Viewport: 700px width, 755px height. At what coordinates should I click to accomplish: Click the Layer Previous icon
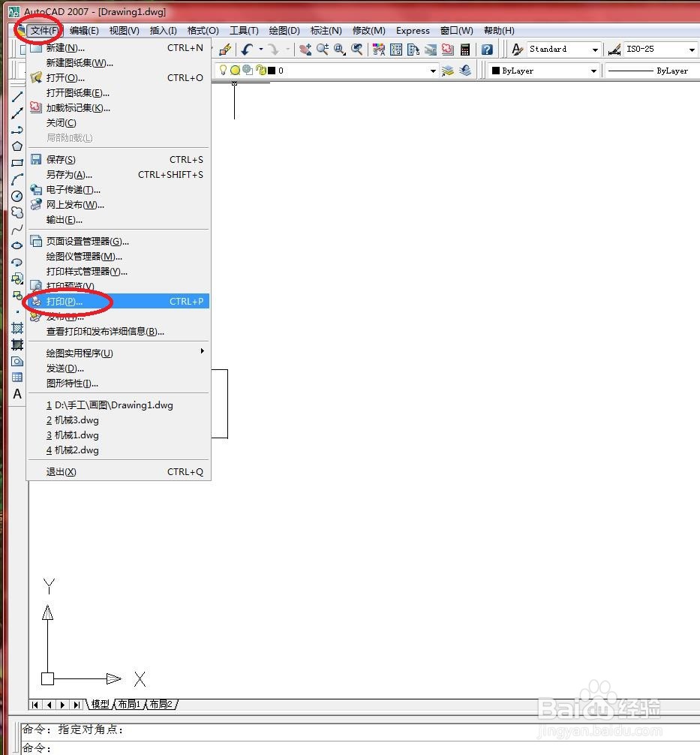465,71
